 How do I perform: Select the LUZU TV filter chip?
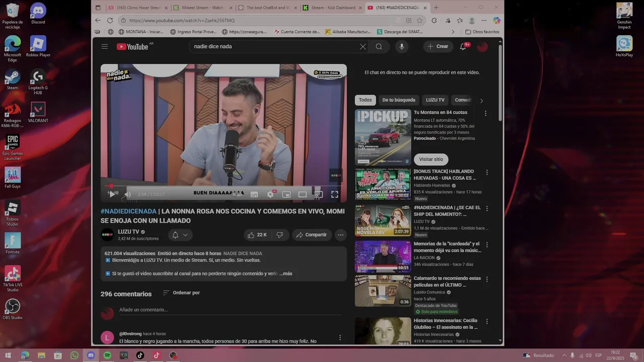pyautogui.click(x=435, y=100)
